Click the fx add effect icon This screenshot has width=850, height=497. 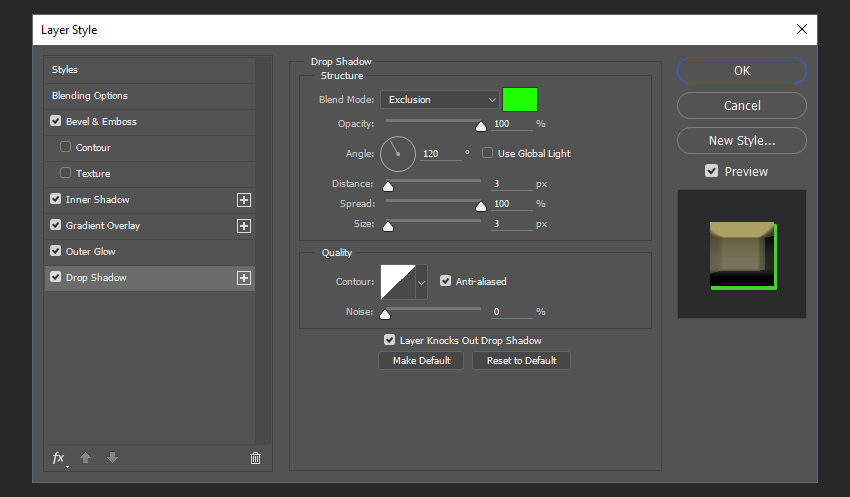pyautogui.click(x=58, y=458)
